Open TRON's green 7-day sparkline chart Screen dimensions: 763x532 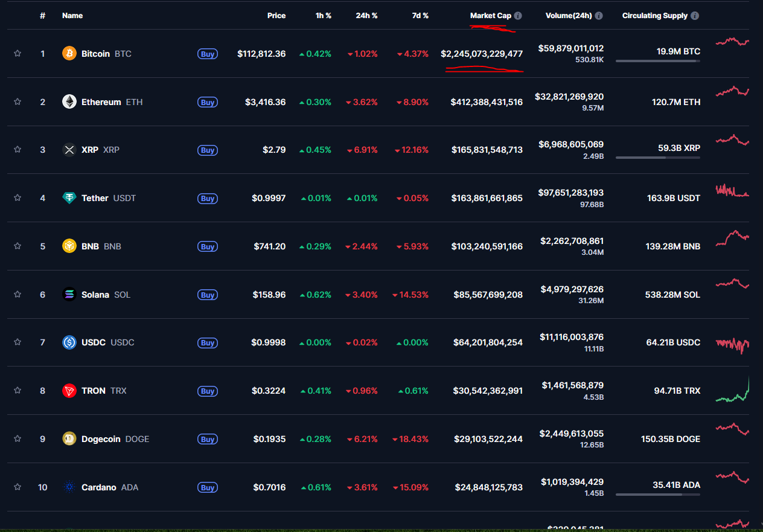pos(732,390)
